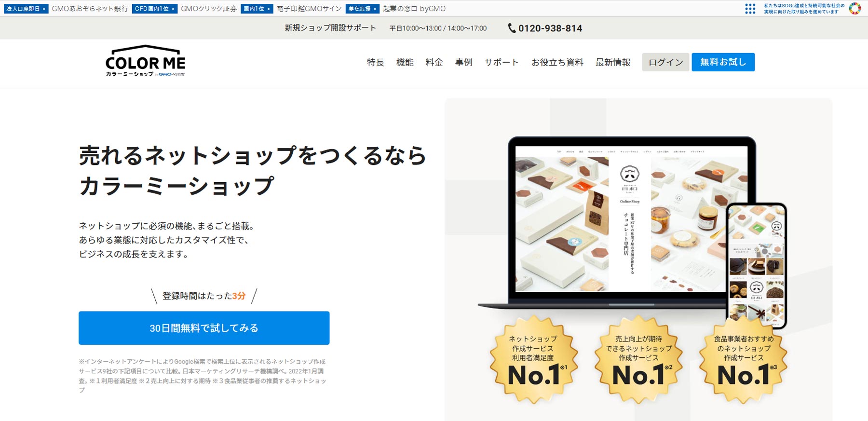Viewport: 868px width, 421px height.
Task: Click the 夢を応援 blue tag
Action: pos(362,9)
